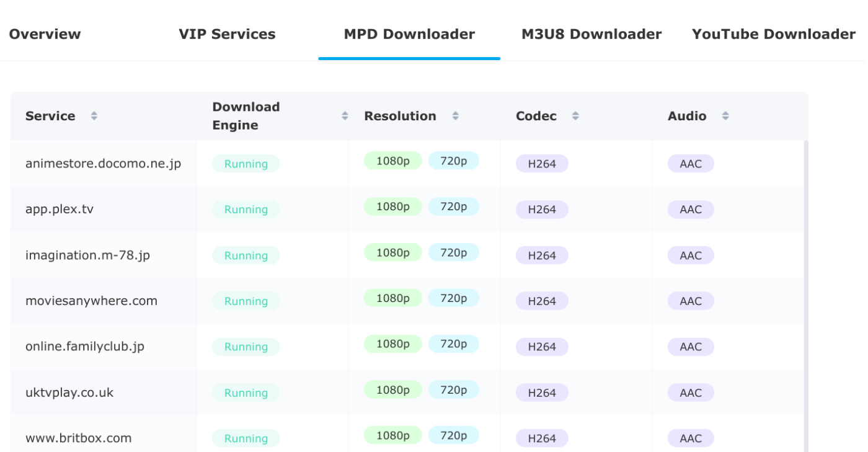The width and height of the screenshot is (868, 452).
Task: Click 1080p tag in uktvplay.co.uk row
Action: tap(393, 389)
